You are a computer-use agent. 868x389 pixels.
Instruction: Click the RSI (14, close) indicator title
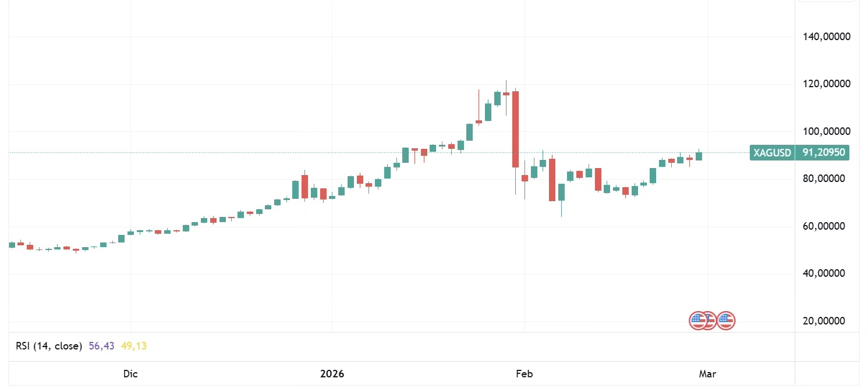(49, 346)
